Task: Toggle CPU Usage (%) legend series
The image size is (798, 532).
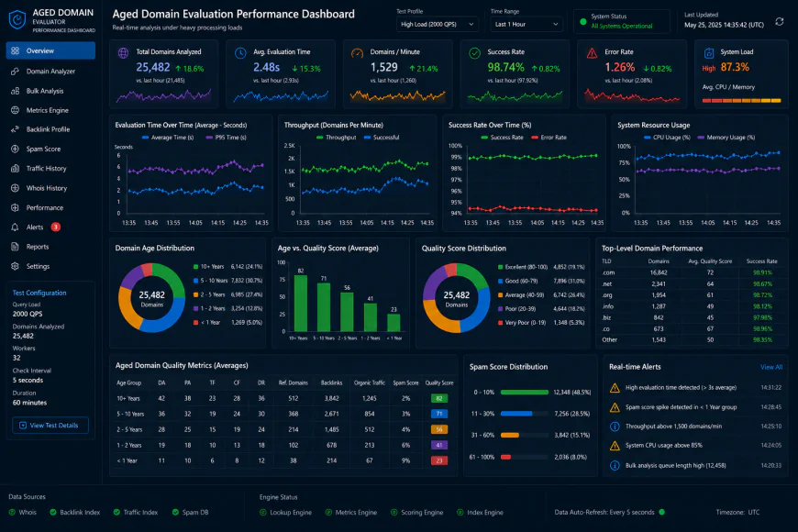Action: [667, 138]
